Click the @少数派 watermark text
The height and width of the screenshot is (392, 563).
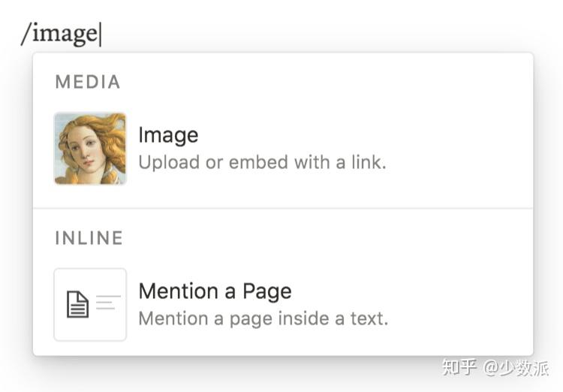pos(516,367)
